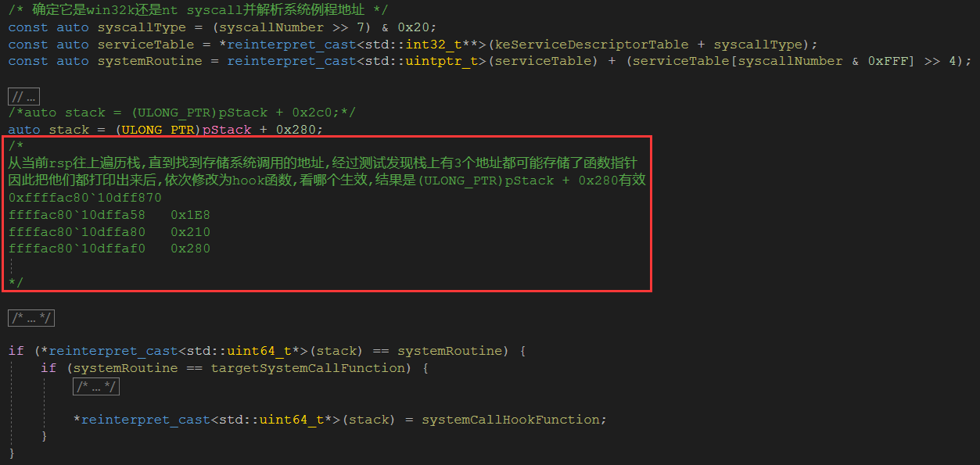Select the targetSystemCallFunction identifier
The width and height of the screenshot is (980, 465).
(x=310, y=368)
